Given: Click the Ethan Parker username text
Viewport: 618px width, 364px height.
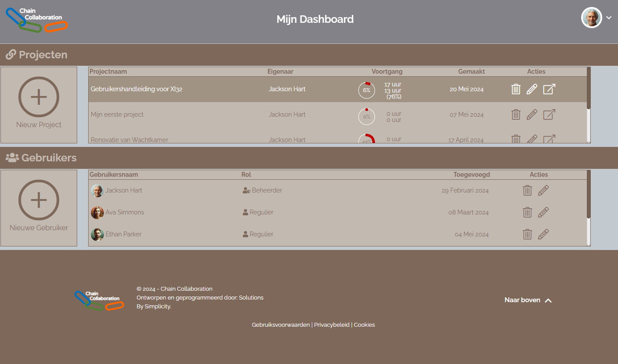Looking at the screenshot, I should pyautogui.click(x=123, y=234).
